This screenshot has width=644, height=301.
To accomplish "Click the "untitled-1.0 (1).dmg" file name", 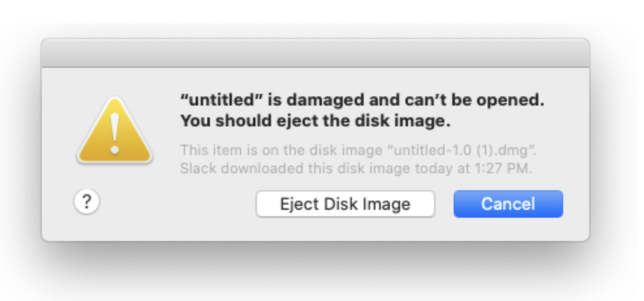I will (461, 151).
